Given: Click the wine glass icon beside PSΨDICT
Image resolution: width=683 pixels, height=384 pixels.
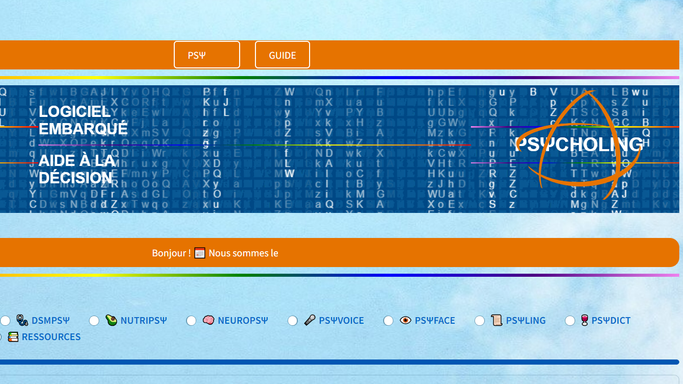Looking at the screenshot, I should (584, 320).
